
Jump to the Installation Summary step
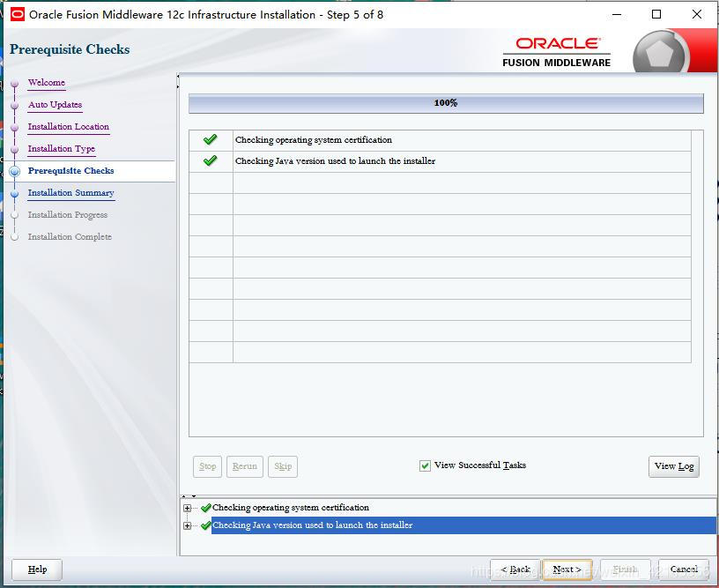tap(71, 193)
